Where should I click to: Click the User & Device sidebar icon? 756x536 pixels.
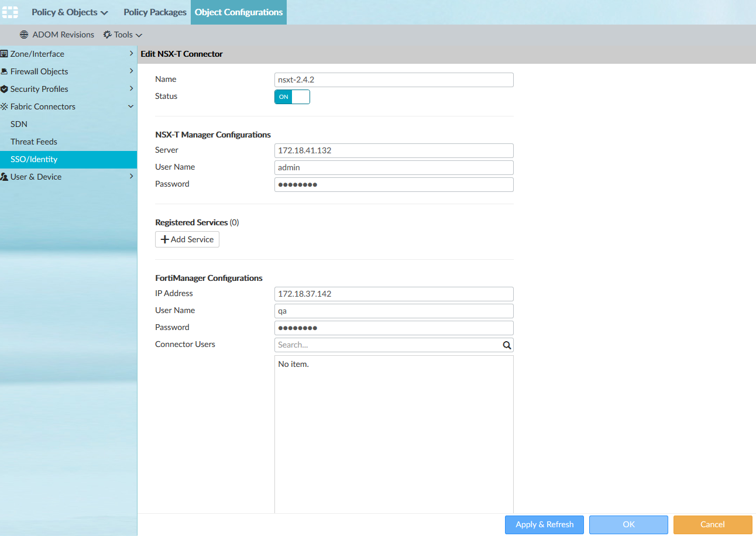[x=5, y=177]
